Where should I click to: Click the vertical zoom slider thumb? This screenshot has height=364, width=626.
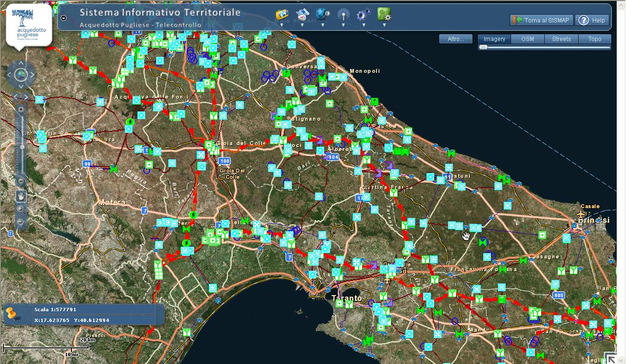point(21,147)
